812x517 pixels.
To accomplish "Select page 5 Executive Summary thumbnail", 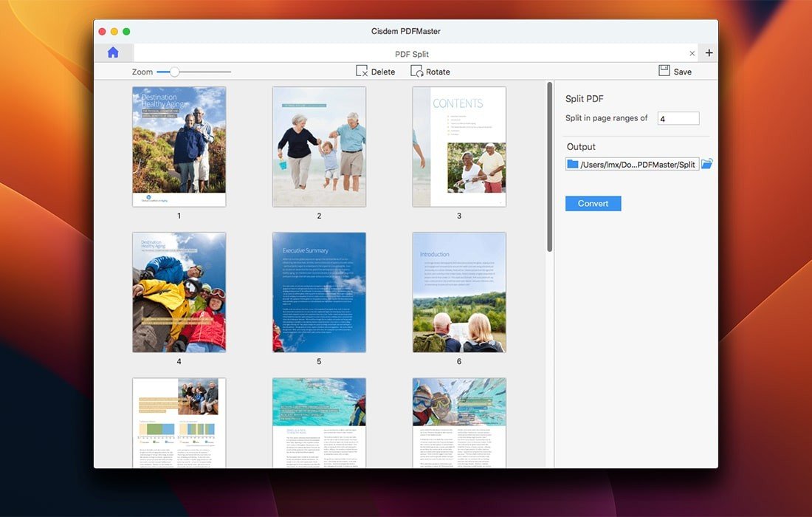I will (x=319, y=292).
